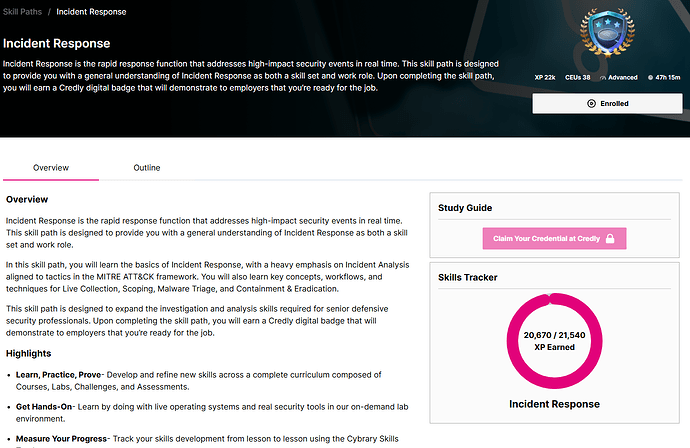Click the clock icon beside 47h 15m
The image size is (690, 448).
point(650,77)
